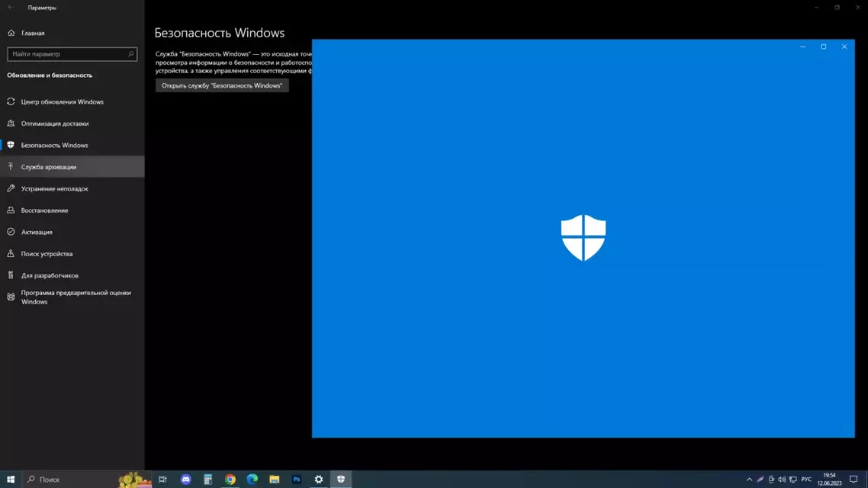Open the Windows Security section
Image resolution: width=868 pixels, height=488 pixels.
(54, 145)
